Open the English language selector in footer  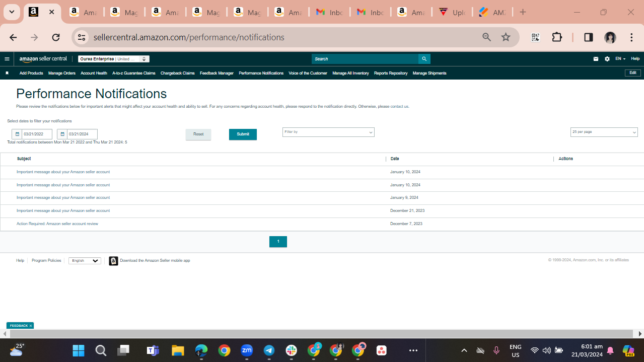(85, 261)
